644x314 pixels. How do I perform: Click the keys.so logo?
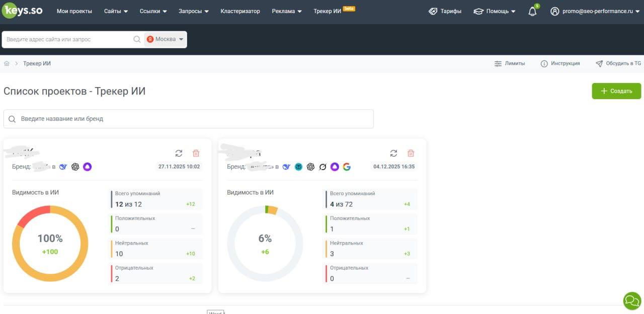22,10
